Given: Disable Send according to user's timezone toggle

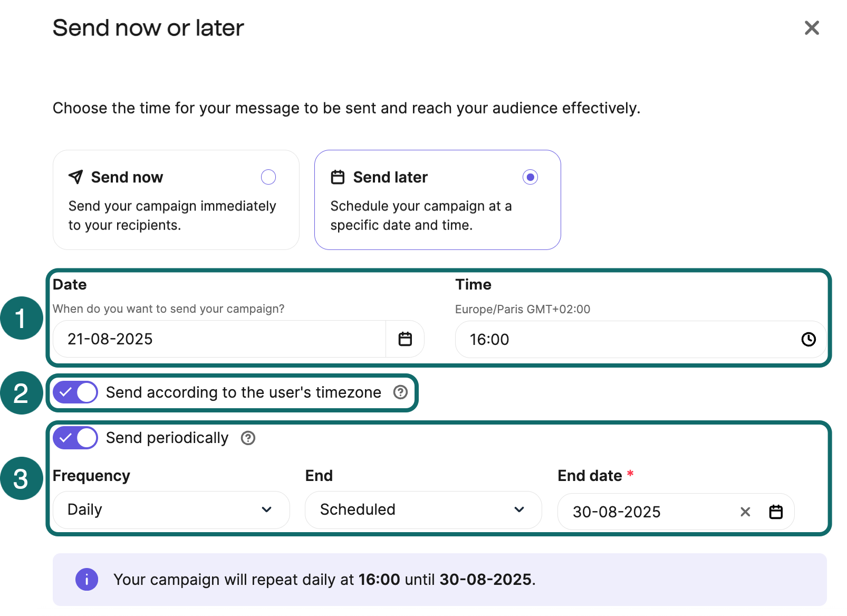Looking at the screenshot, I should [x=75, y=392].
